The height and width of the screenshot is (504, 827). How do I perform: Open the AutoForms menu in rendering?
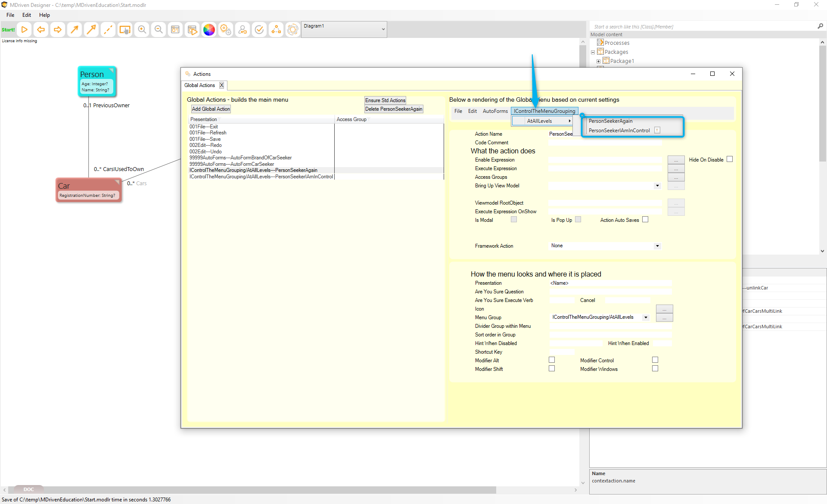click(495, 111)
